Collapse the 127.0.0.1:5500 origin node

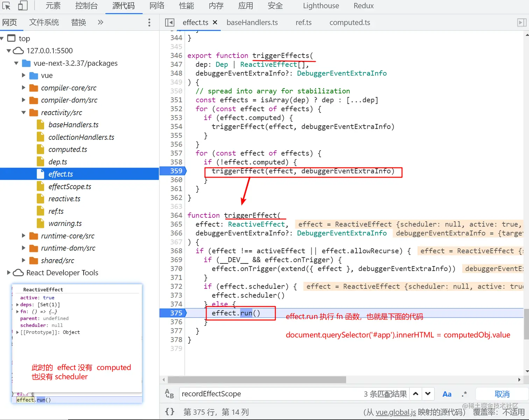click(x=9, y=51)
